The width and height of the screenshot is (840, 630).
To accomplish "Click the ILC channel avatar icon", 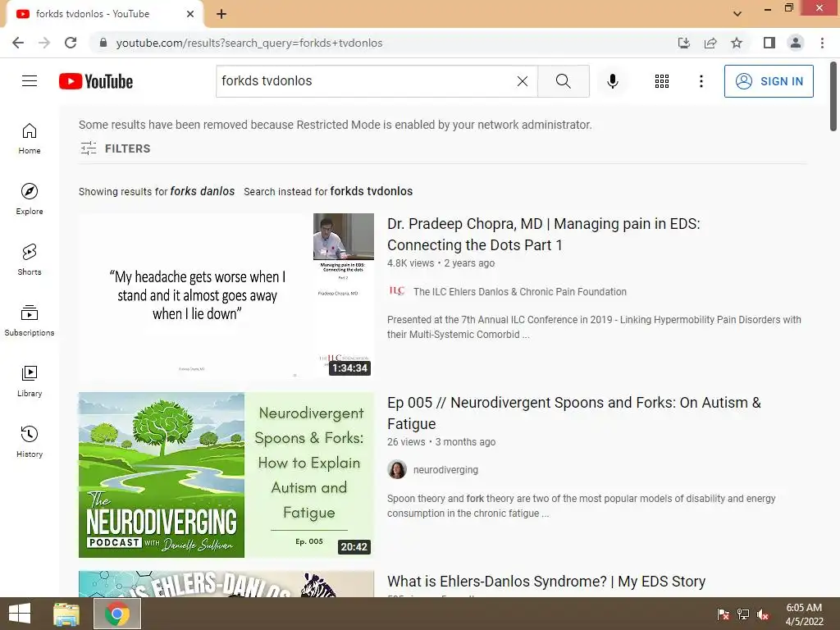I will click(397, 291).
